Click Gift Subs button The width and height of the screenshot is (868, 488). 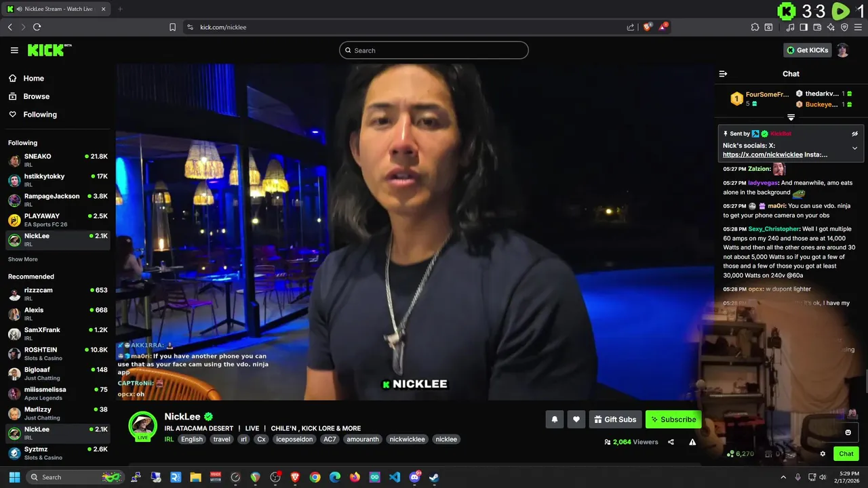[x=615, y=420]
